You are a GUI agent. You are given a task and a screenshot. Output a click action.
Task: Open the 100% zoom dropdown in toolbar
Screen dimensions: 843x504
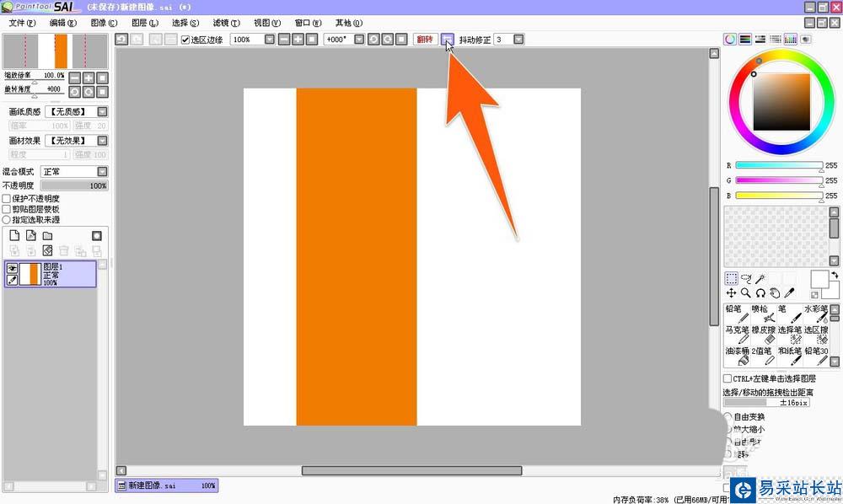[270, 40]
